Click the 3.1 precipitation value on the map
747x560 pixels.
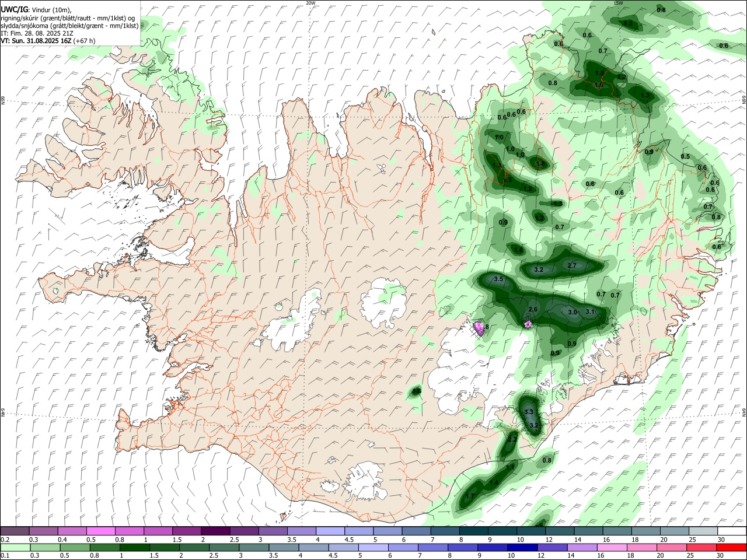590,311
